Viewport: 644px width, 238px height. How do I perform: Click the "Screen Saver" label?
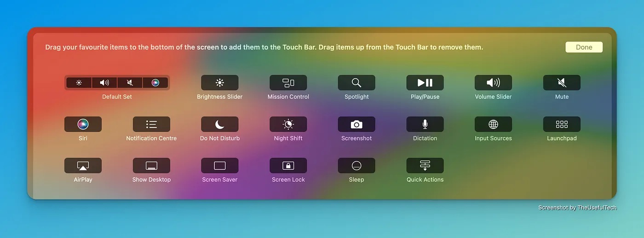[x=220, y=180]
